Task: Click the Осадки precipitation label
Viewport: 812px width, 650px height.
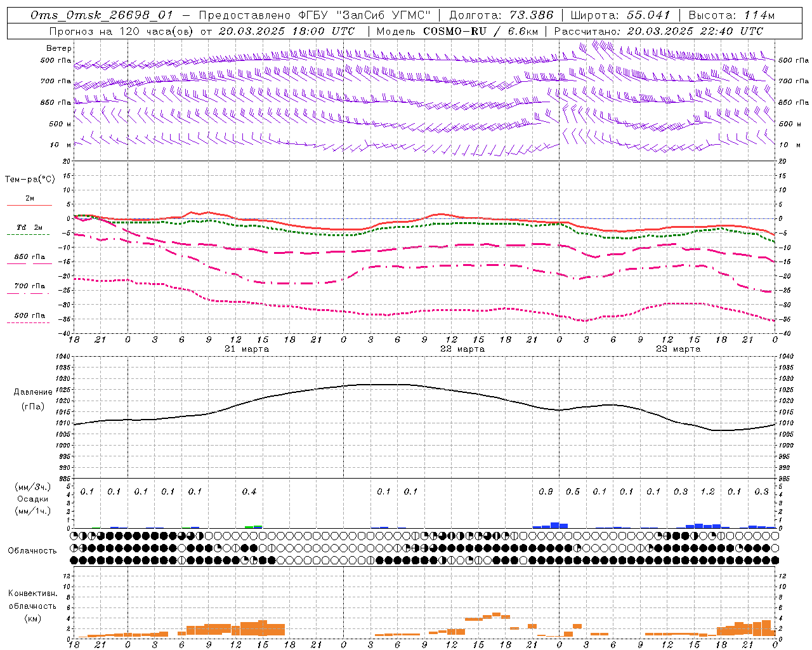Action: pyautogui.click(x=32, y=499)
